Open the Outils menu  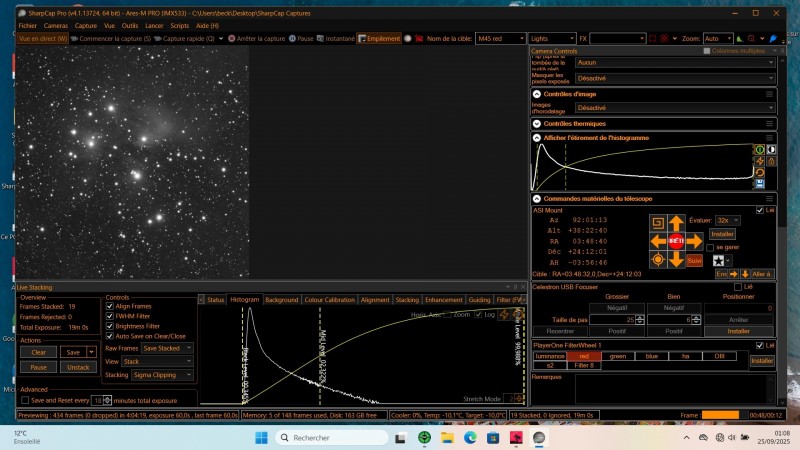[x=130, y=26]
